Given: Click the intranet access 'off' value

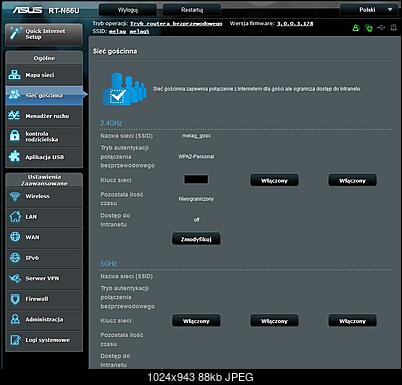Looking at the screenshot, I should pyautogui.click(x=196, y=220).
